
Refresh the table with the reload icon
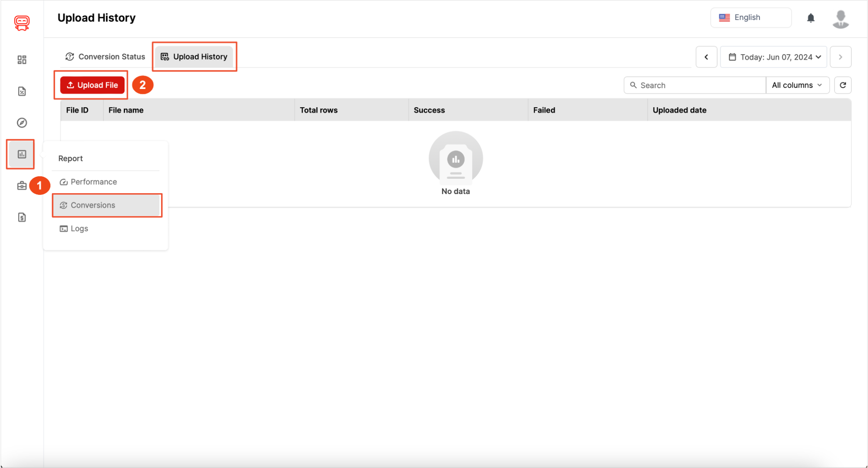(x=842, y=85)
